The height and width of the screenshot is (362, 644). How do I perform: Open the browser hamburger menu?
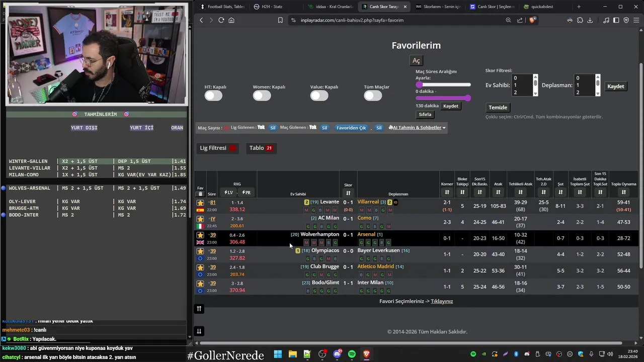[636, 20]
